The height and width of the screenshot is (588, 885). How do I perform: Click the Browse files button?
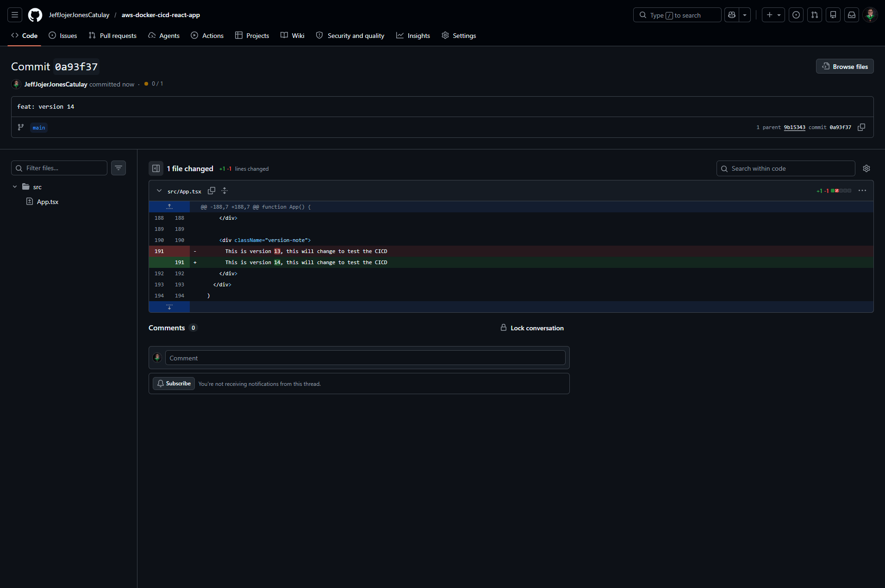point(845,66)
